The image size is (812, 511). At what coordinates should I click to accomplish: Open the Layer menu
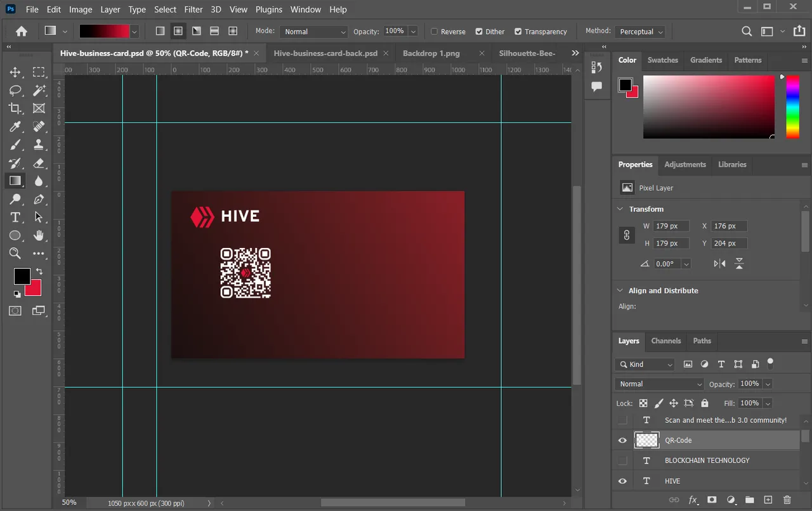tap(110, 10)
